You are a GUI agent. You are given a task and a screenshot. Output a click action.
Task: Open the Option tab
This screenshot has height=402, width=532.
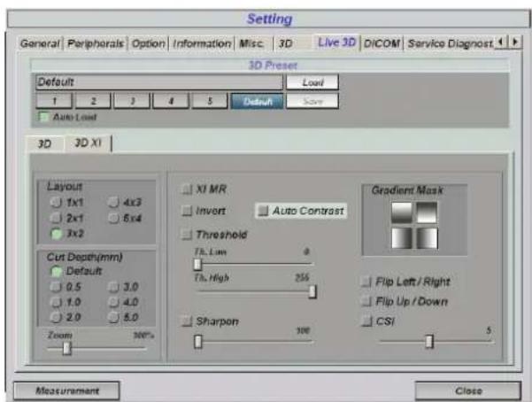tap(148, 43)
